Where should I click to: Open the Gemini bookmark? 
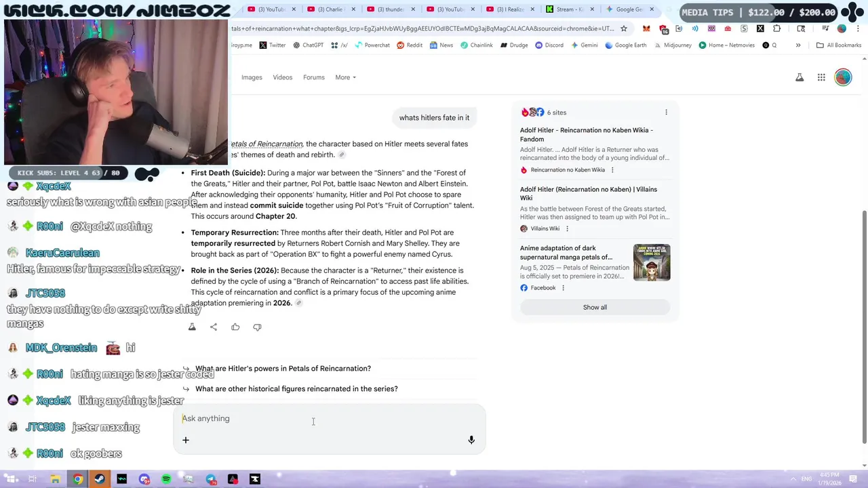point(584,45)
